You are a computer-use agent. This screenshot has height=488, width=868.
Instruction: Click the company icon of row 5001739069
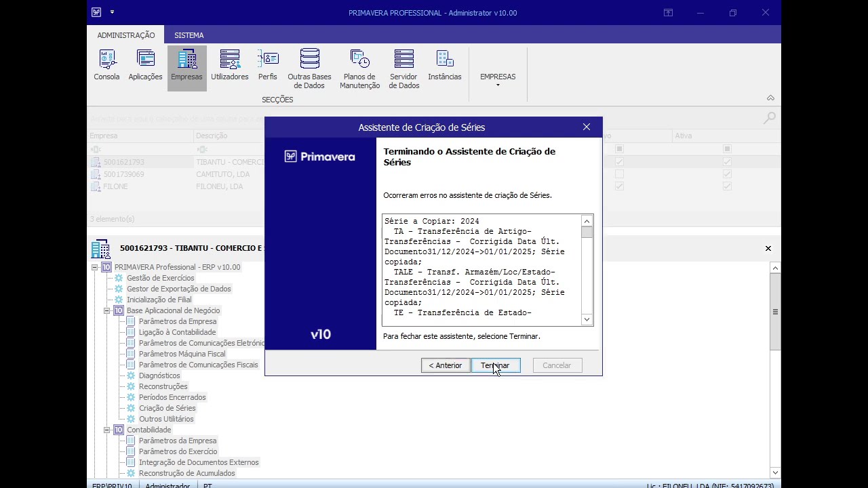[x=96, y=174]
